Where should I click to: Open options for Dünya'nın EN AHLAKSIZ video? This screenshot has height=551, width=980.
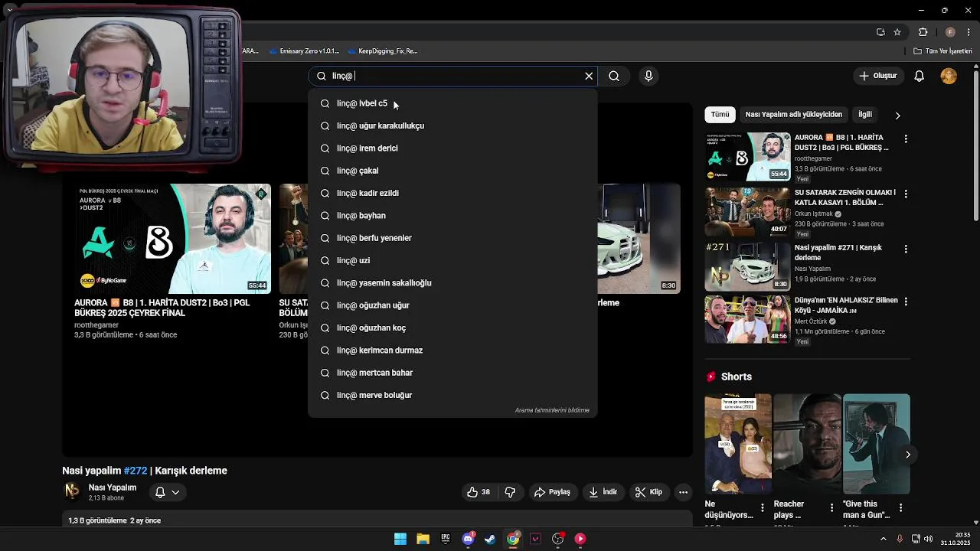(x=906, y=302)
